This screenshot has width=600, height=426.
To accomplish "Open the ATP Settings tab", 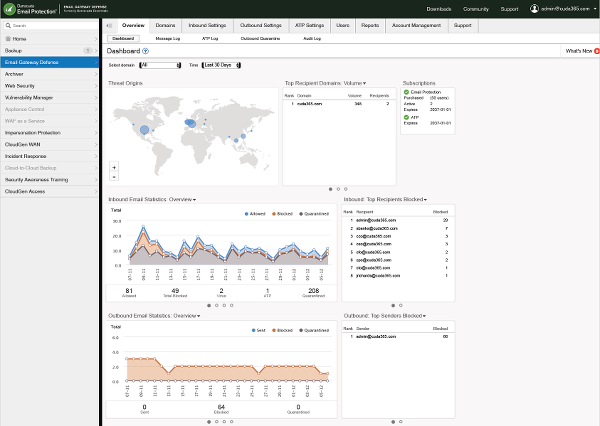I will 309,25.
